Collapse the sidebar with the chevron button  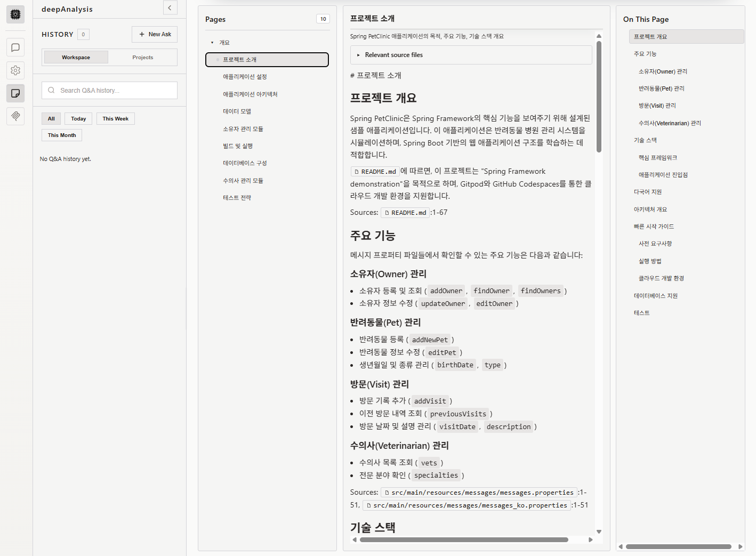click(x=170, y=8)
